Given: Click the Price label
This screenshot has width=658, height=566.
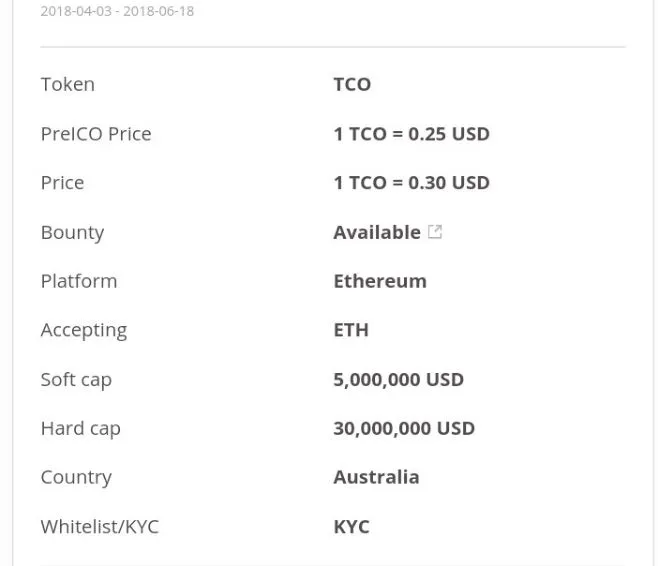Looking at the screenshot, I should point(63,183).
